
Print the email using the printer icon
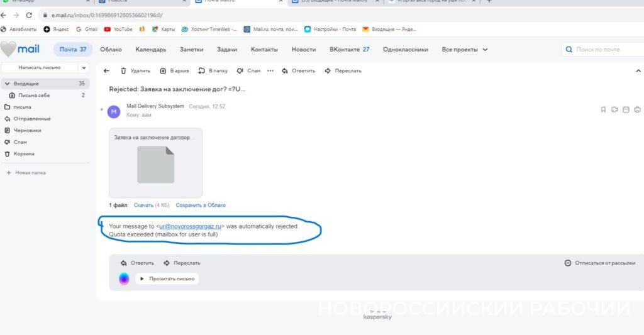point(637,109)
